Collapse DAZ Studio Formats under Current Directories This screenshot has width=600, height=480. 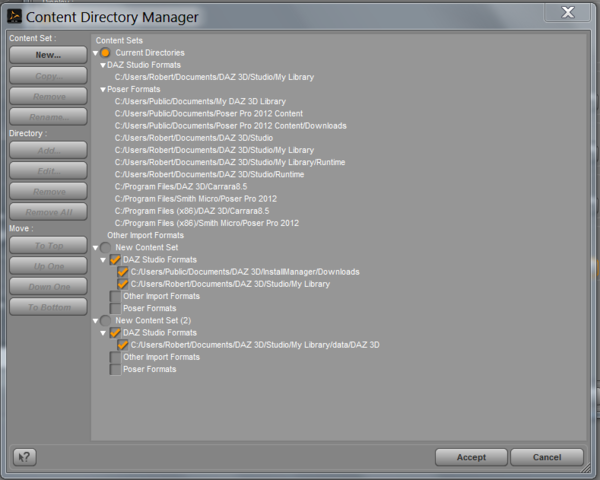103,65
